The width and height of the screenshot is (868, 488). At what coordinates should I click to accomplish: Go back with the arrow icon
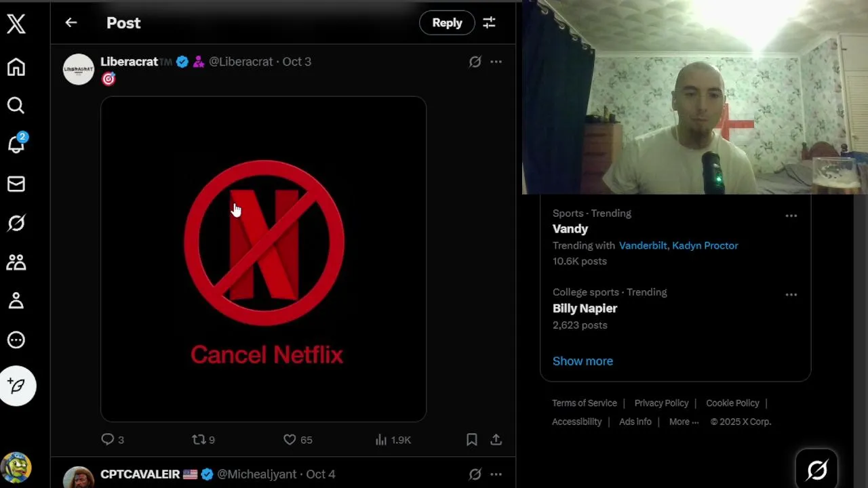pyautogui.click(x=71, y=23)
